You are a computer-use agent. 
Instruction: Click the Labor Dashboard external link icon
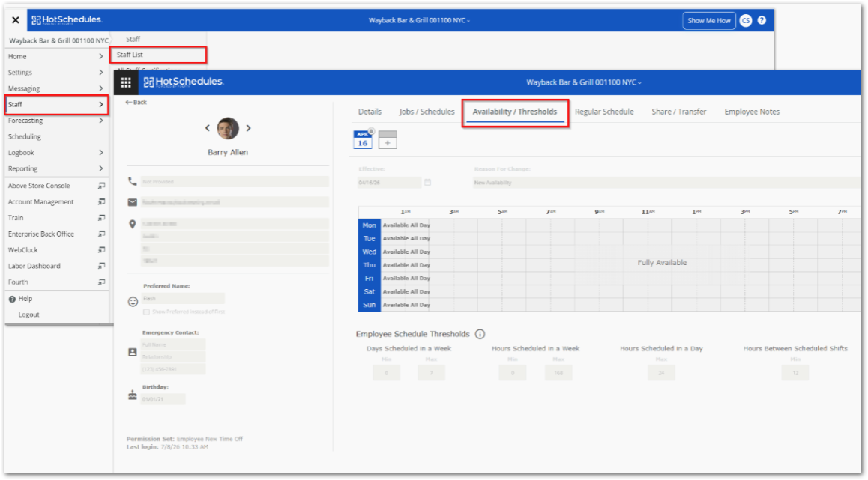tap(101, 266)
